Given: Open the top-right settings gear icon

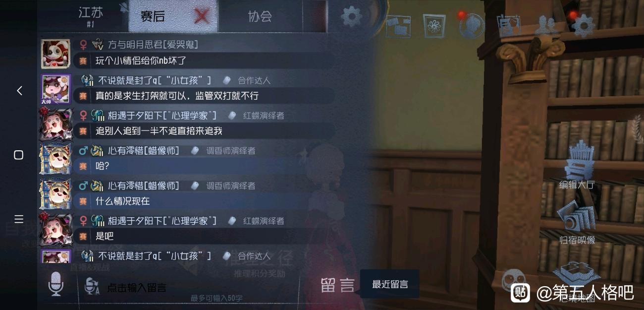Looking at the screenshot, I should [x=584, y=25].
